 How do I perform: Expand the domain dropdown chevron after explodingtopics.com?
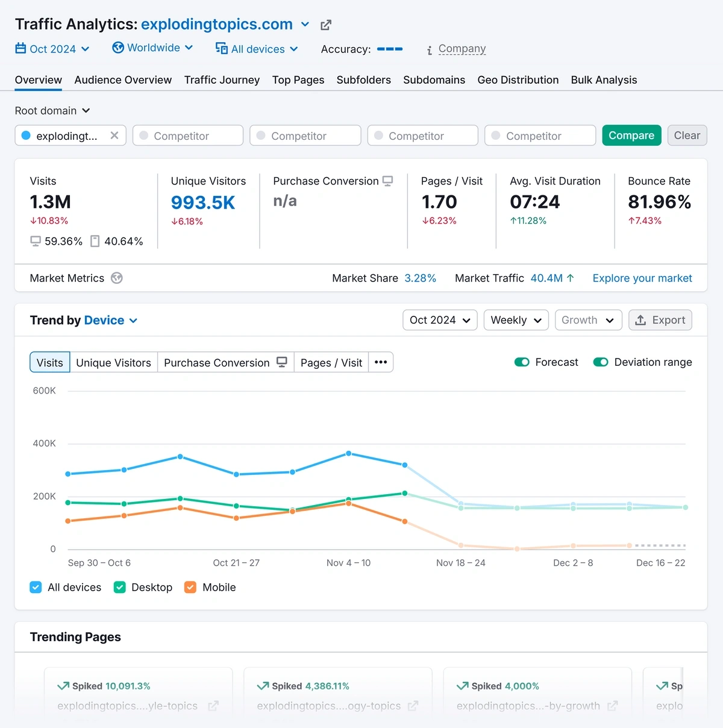305,25
